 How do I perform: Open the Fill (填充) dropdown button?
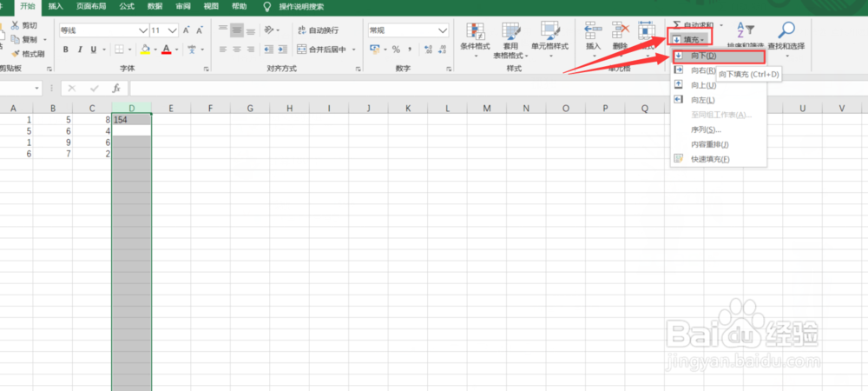[x=689, y=39]
